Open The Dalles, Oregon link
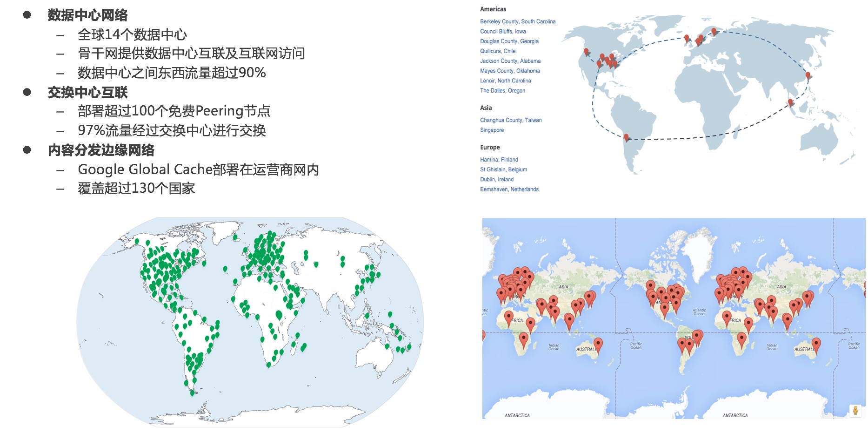This screenshot has width=868, height=433. 502,91
